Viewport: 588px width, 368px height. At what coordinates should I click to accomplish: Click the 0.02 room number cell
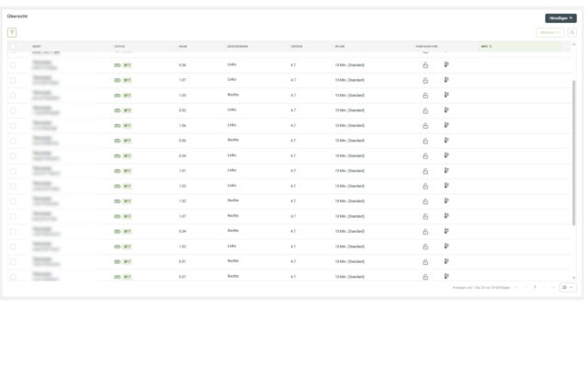point(182,110)
